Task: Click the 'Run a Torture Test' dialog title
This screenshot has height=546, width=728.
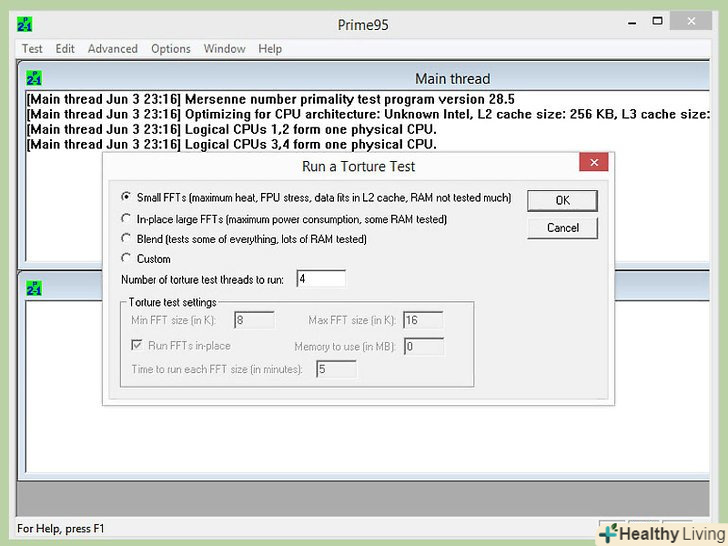Action: coord(358,166)
